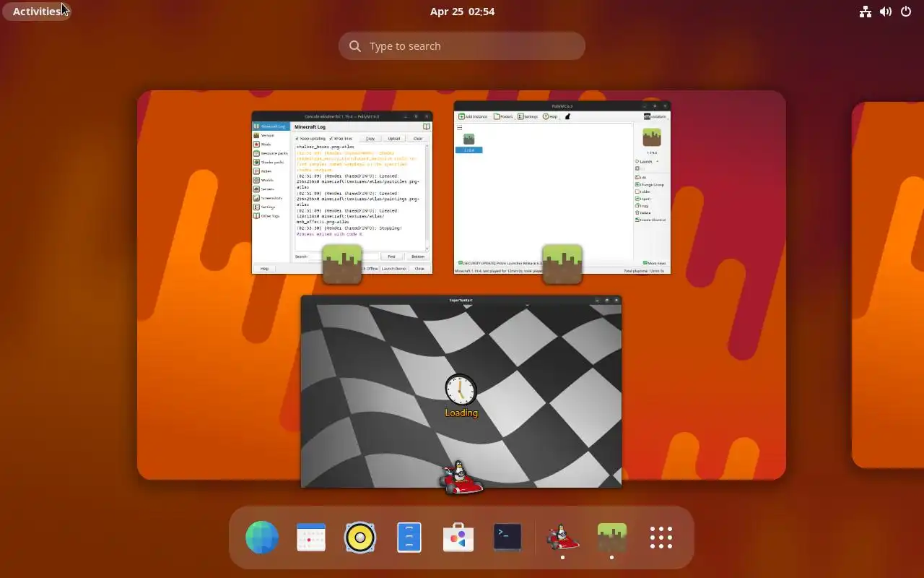Click Copy in PollyMC instance panel
The image size is (924, 578).
[642, 206]
